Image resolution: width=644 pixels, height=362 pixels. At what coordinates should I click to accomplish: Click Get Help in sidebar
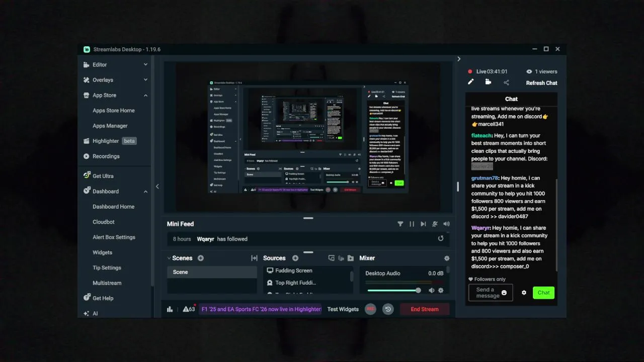click(x=103, y=298)
